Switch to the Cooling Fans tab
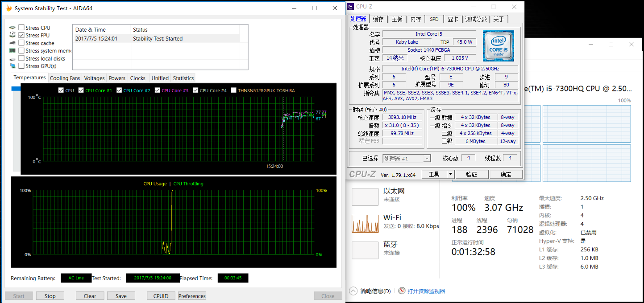This screenshot has width=644, height=303. (x=65, y=78)
